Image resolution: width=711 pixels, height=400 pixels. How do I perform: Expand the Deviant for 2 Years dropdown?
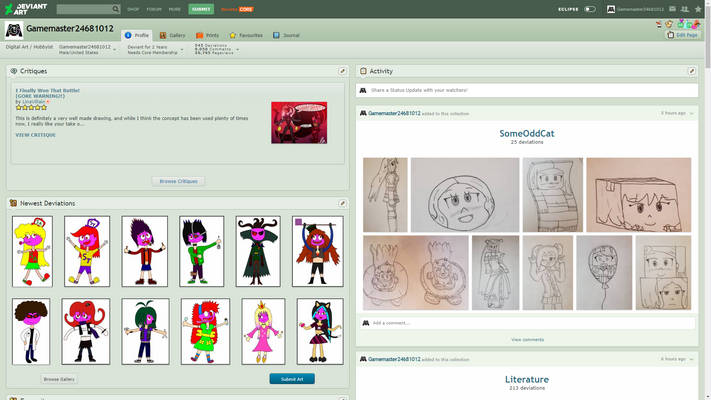tap(182, 49)
